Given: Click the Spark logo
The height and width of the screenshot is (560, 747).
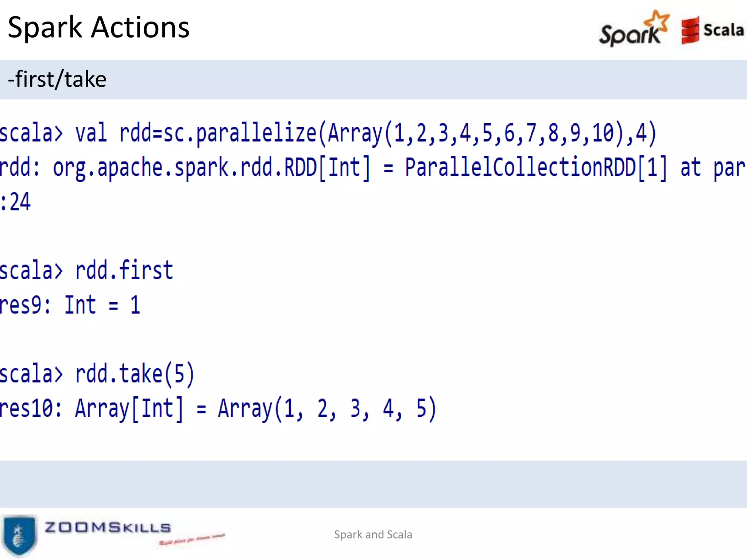Looking at the screenshot, I should coord(634,28).
